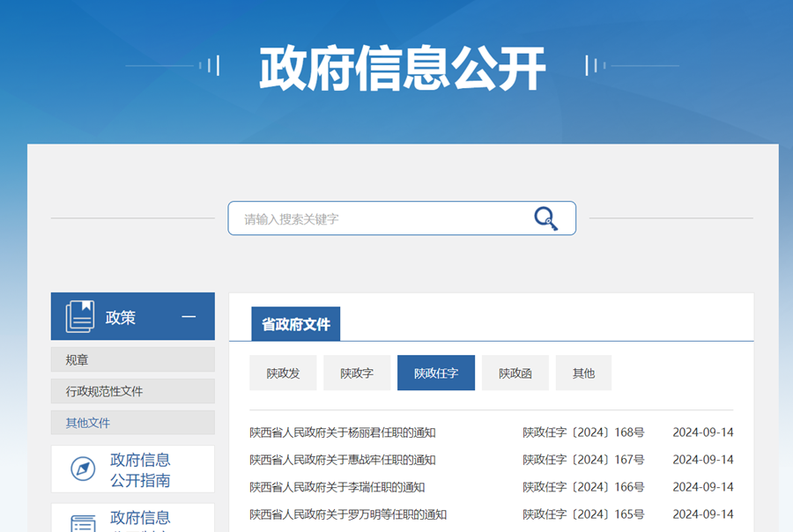Image resolution: width=793 pixels, height=532 pixels.
Task: Switch to the 陕政字 tab
Action: [357, 373]
